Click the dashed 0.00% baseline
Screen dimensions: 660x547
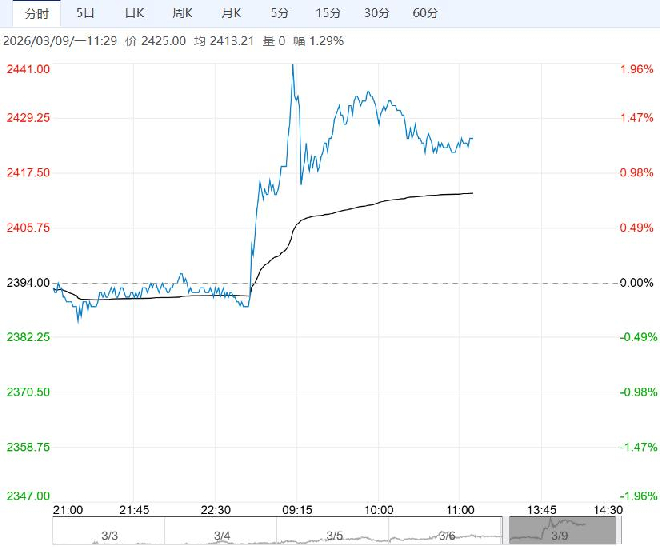point(540,283)
